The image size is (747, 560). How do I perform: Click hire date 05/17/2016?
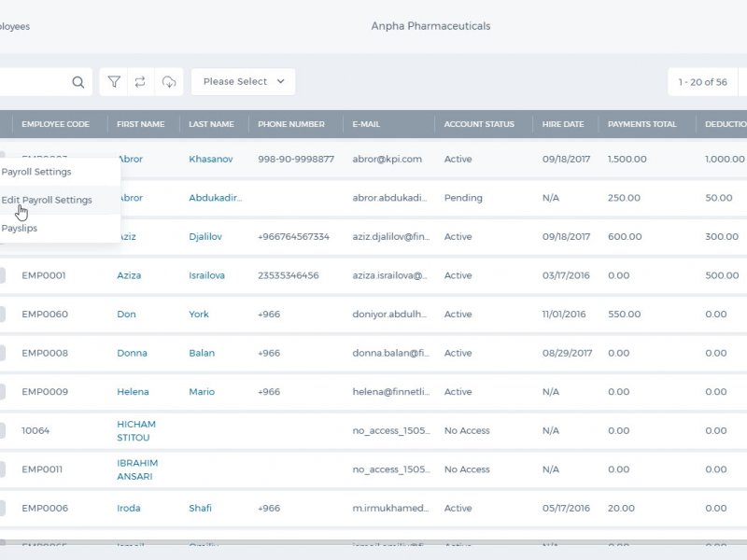[x=566, y=508]
